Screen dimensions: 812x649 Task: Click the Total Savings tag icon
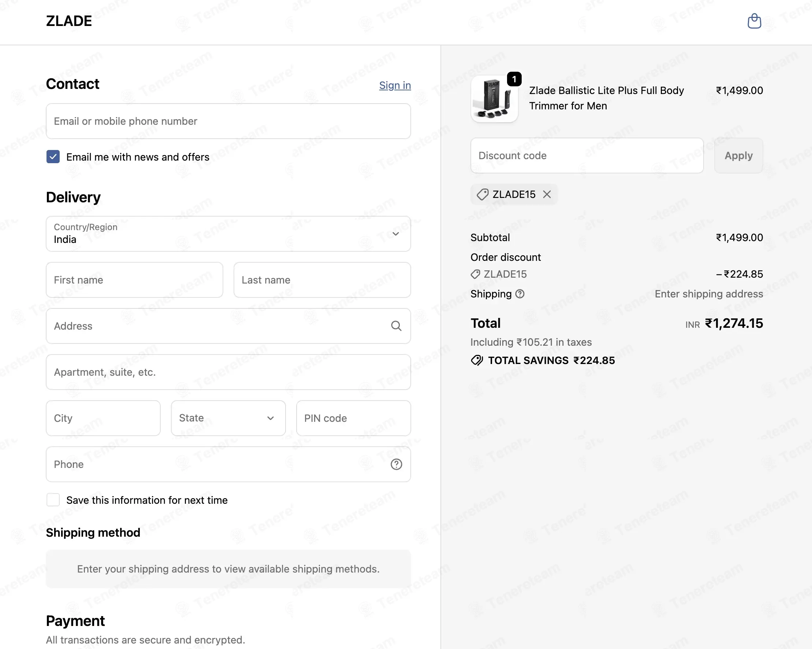pos(477,360)
